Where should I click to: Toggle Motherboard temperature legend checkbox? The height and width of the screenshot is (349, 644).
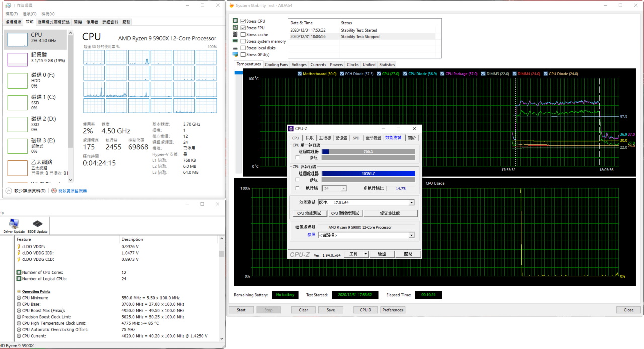coord(300,74)
